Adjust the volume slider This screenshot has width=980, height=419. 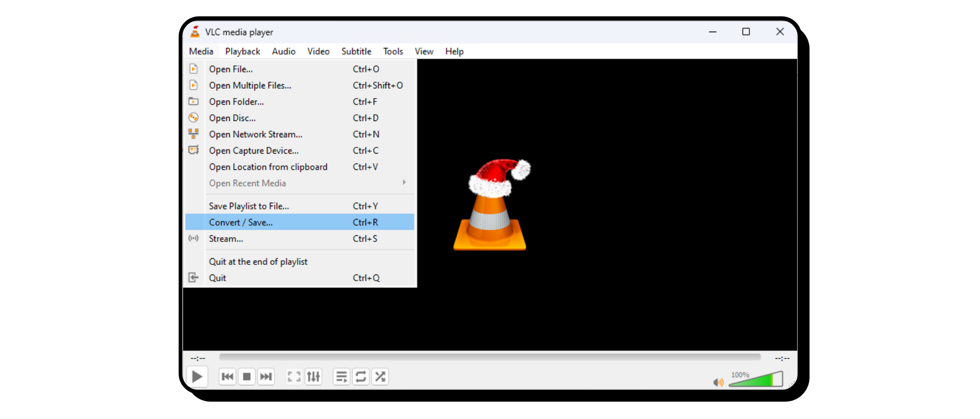click(755, 380)
